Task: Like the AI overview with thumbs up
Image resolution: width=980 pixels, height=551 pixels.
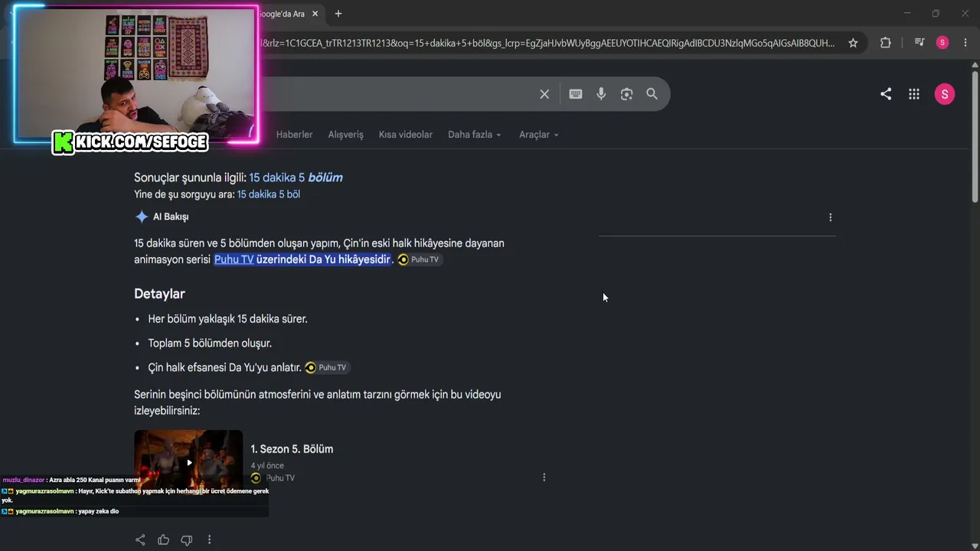Action: click(163, 540)
